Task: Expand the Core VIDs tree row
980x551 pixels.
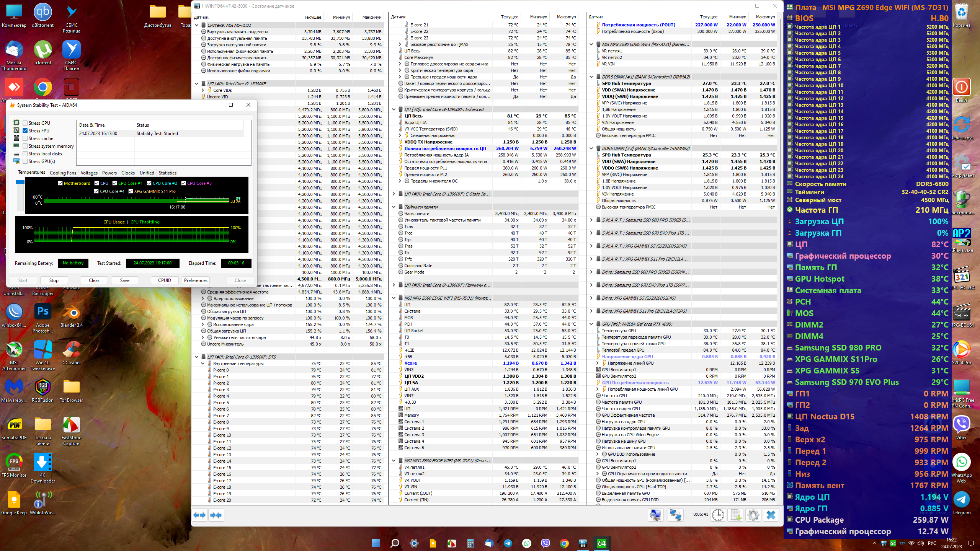Action: 203,90
